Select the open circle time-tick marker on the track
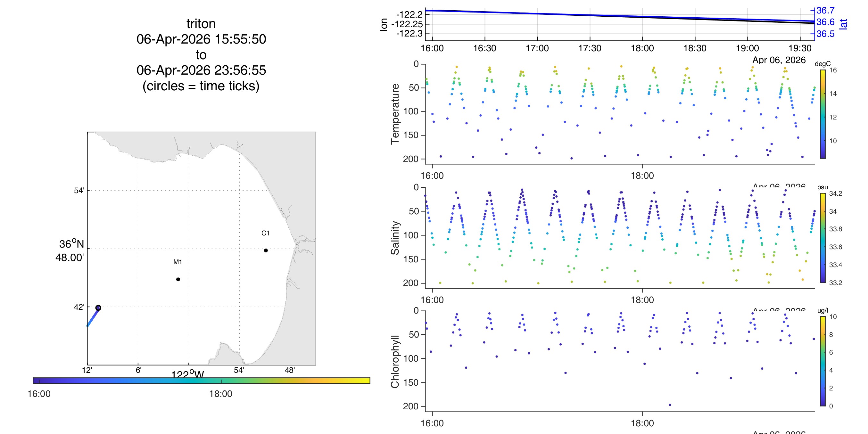868x434 pixels. pos(98,307)
